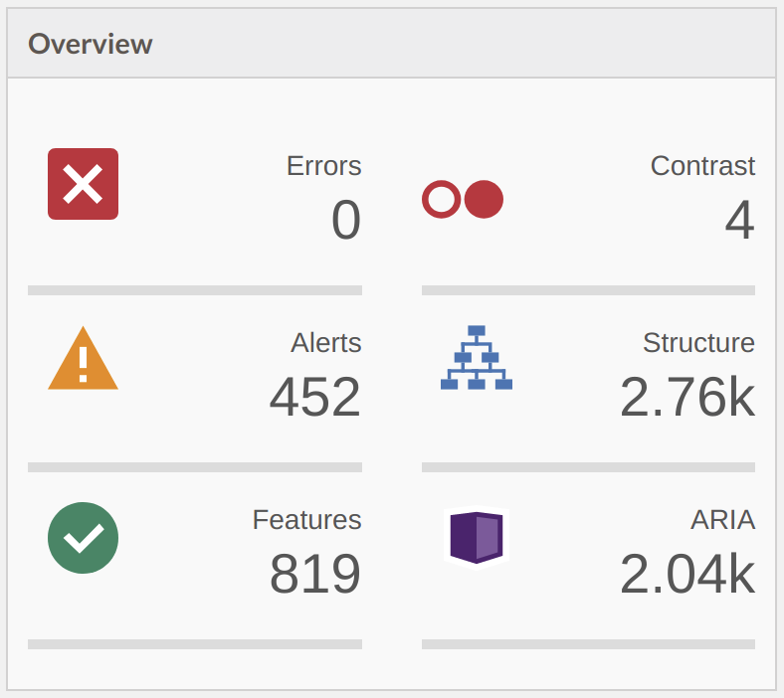This screenshot has height=698, width=784.
Task: Select the ARIA label
Action: (723, 520)
